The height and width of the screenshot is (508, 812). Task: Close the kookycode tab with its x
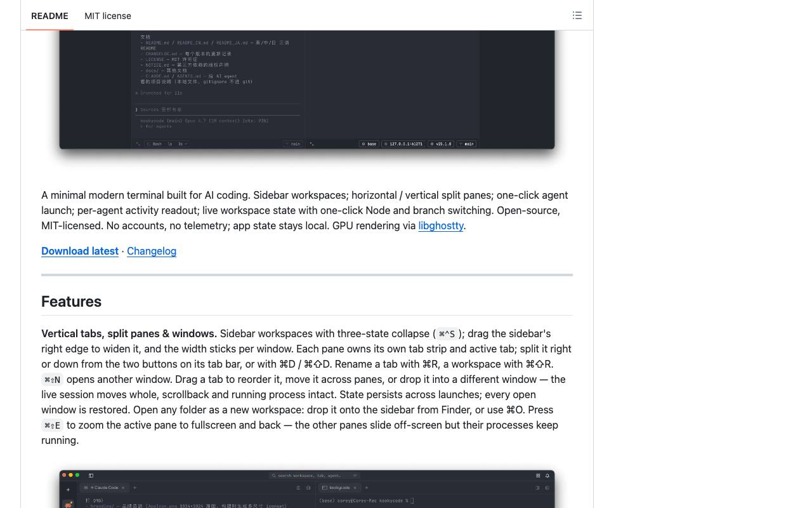355,488
